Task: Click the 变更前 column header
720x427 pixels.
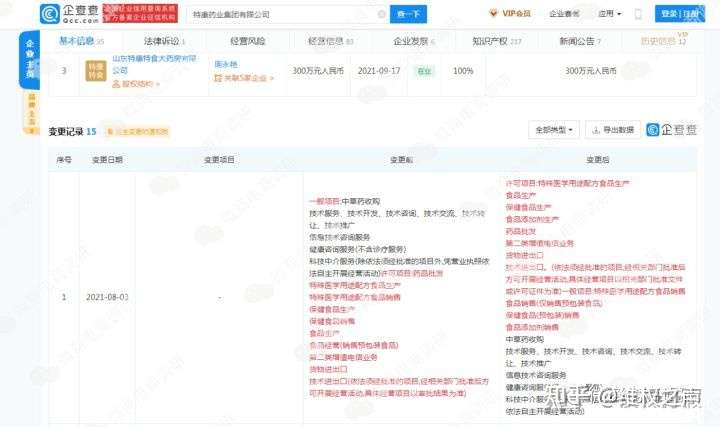Action: [x=401, y=160]
